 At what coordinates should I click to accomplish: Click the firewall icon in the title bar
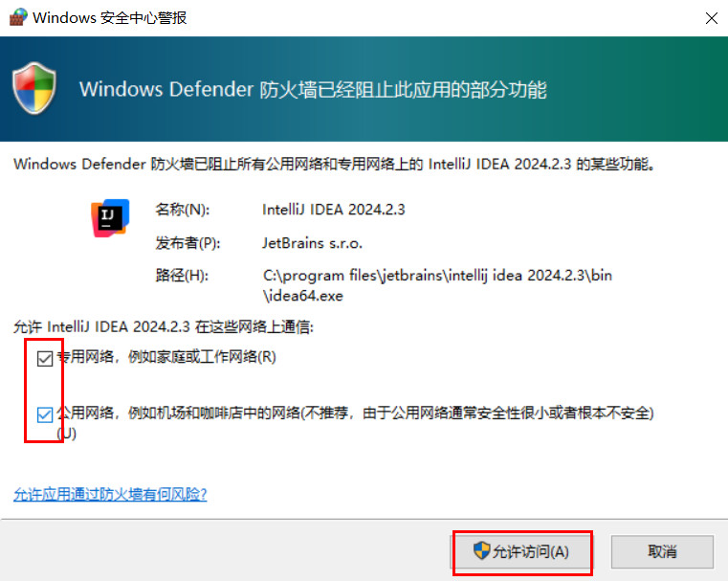(x=18, y=17)
